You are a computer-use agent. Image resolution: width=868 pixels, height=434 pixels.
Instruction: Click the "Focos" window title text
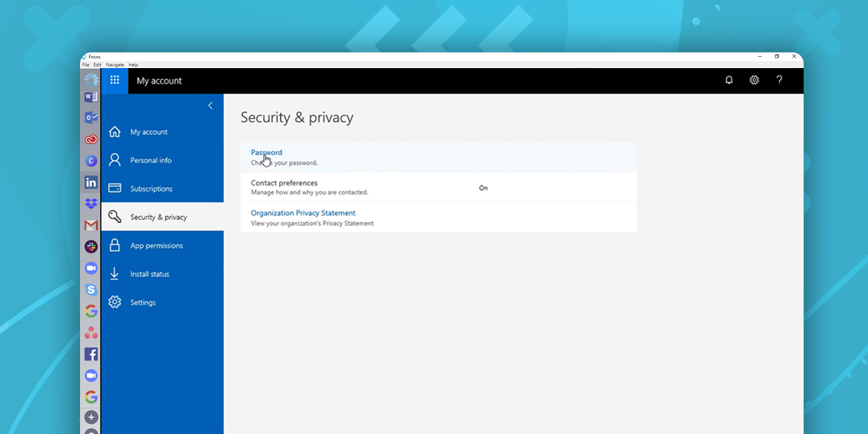[x=95, y=57]
